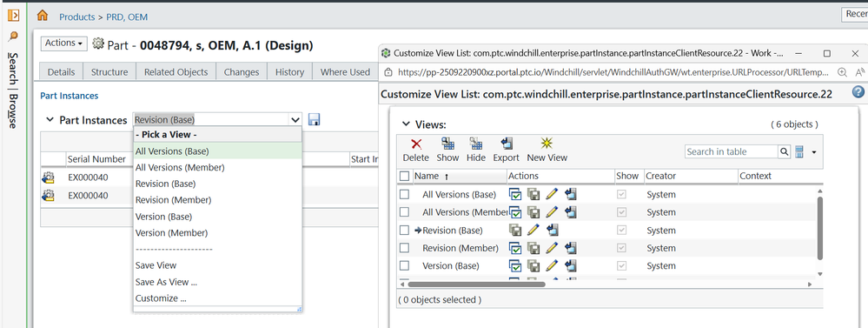The image size is (868, 328).
Task: Click the search magnifier in Views table
Action: coord(785,151)
